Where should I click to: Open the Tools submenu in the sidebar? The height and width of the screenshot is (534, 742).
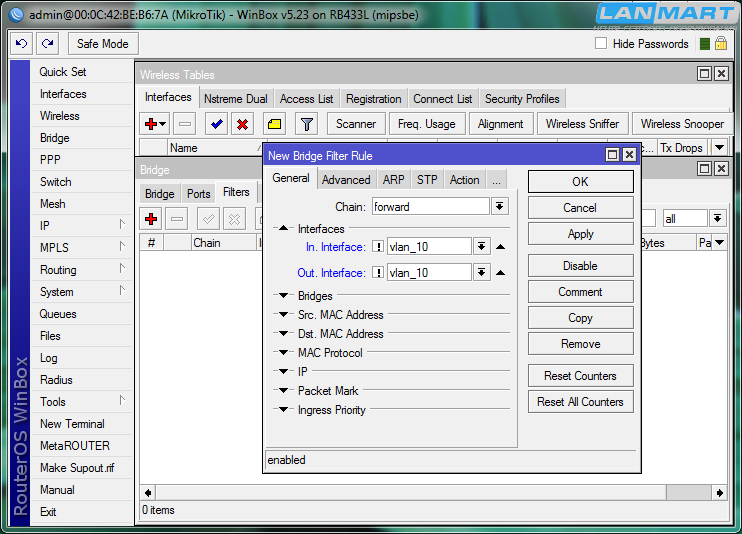tap(81, 401)
